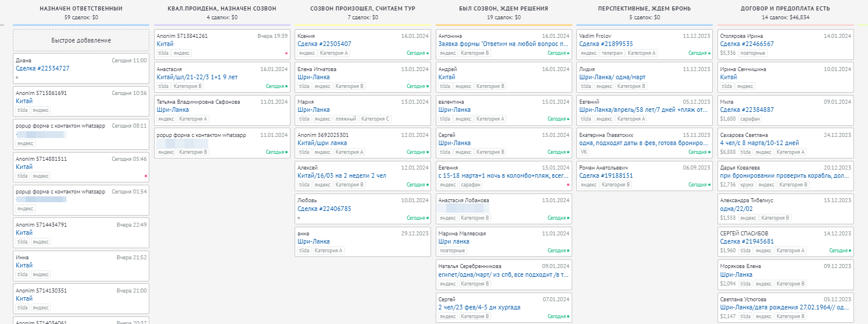
Task: Click grey dot on Диана's deal card
Action: [x=17, y=77]
